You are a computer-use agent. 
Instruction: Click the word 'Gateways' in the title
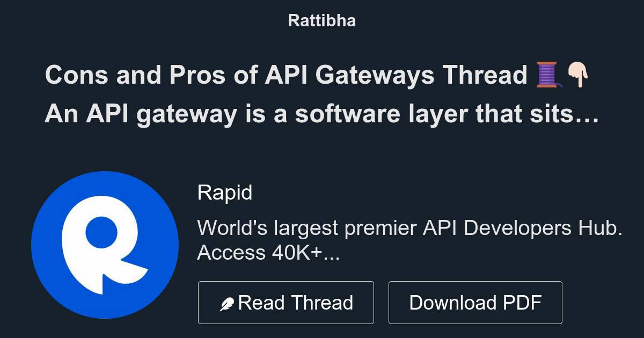tap(375, 76)
